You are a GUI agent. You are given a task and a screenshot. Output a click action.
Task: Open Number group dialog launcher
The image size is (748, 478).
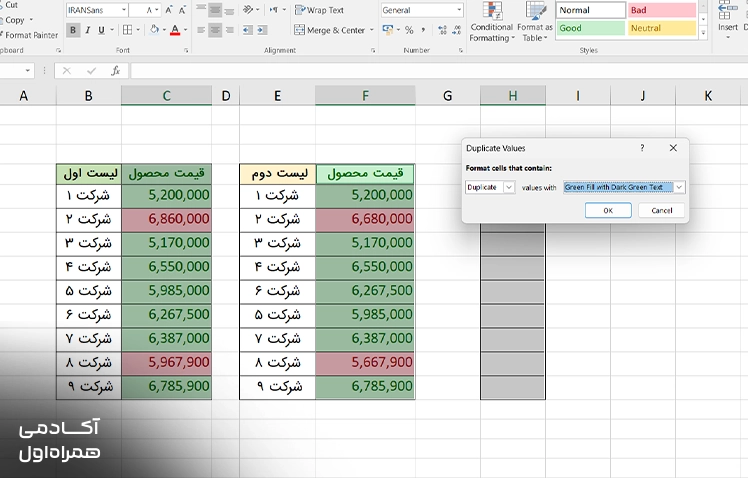460,50
